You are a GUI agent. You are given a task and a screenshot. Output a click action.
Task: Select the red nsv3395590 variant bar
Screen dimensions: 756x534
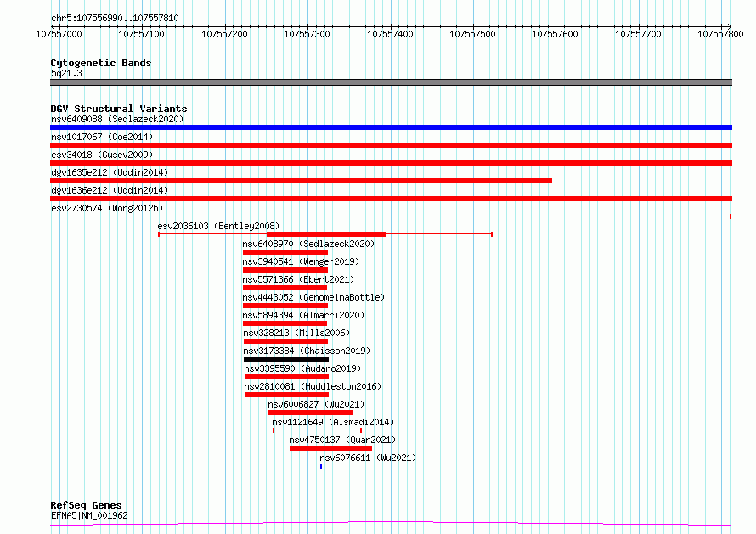(287, 377)
